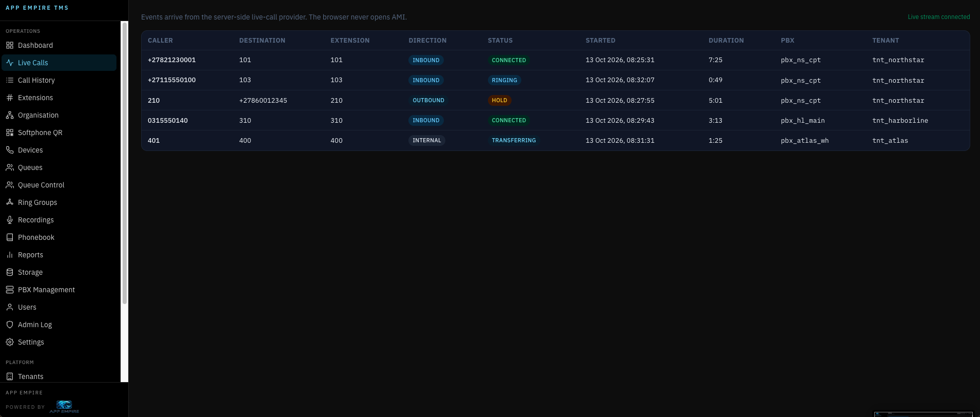Click the Live stream connected status

[938, 17]
